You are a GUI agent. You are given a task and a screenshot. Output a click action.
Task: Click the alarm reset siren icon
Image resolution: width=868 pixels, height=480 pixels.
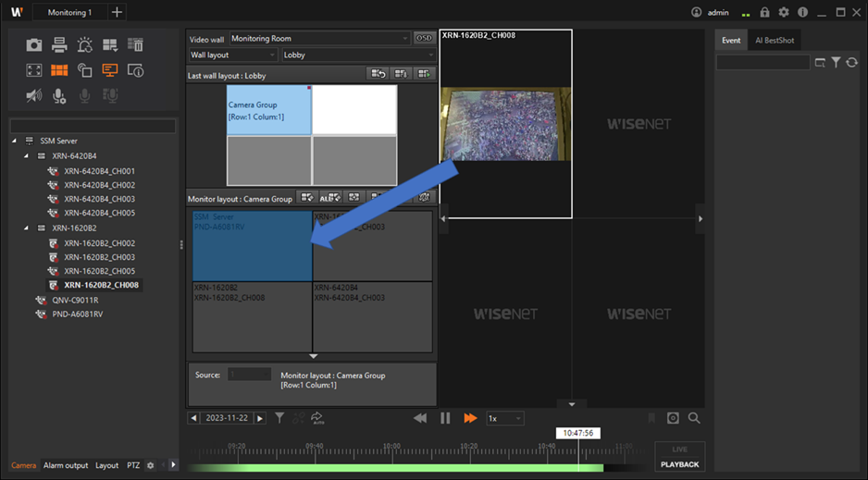pyautogui.click(x=84, y=45)
